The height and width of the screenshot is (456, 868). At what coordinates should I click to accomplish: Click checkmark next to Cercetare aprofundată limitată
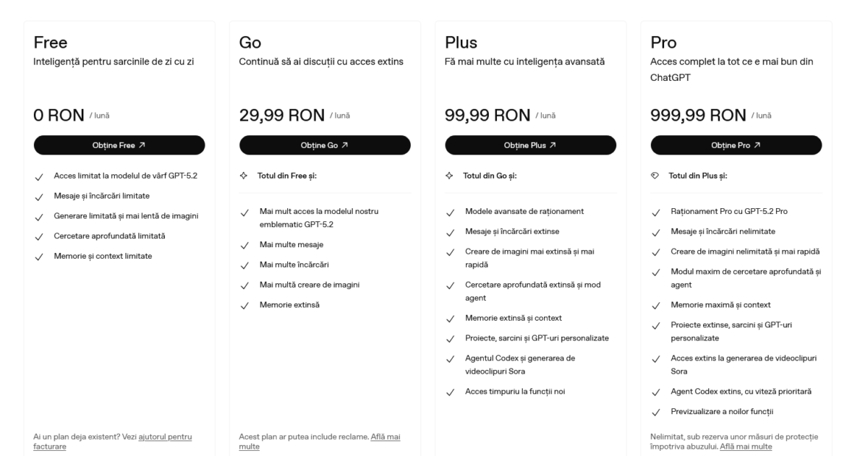[39, 236]
